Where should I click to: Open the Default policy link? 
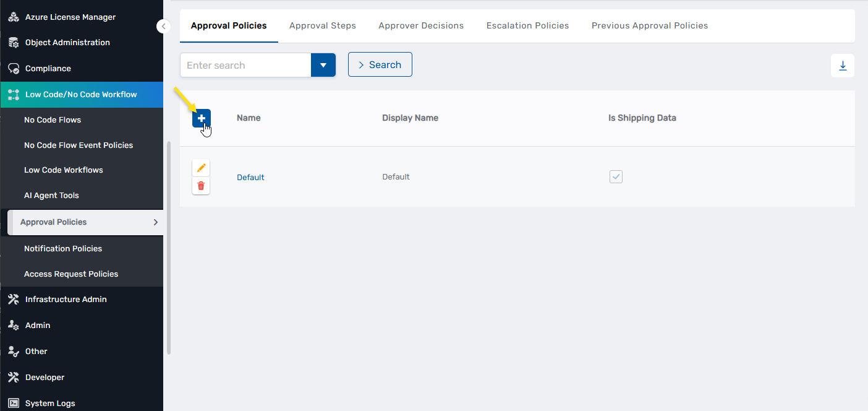point(250,176)
